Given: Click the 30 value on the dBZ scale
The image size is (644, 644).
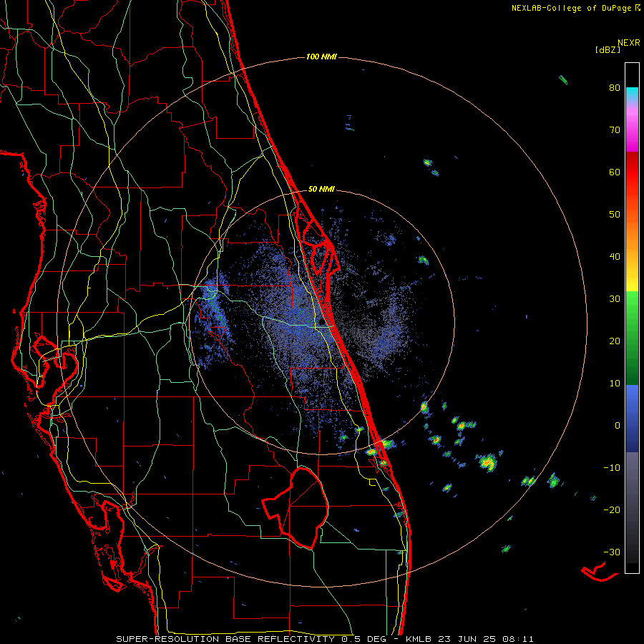Looking at the screenshot, I should (x=615, y=299).
